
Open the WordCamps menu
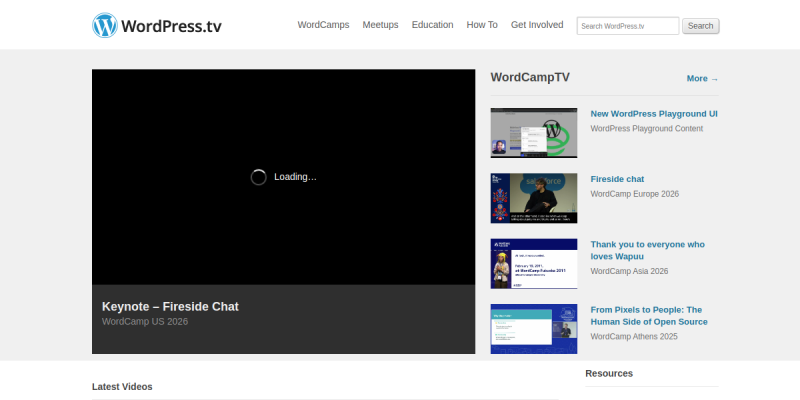(323, 25)
